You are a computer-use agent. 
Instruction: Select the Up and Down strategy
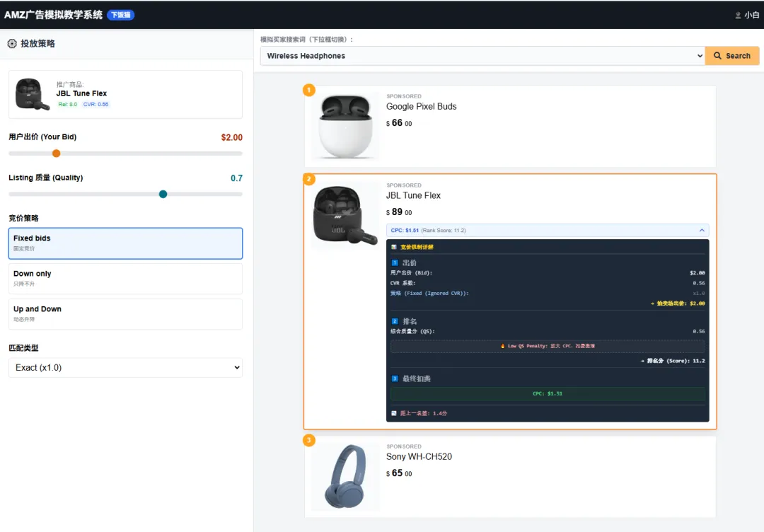pyautogui.click(x=125, y=313)
